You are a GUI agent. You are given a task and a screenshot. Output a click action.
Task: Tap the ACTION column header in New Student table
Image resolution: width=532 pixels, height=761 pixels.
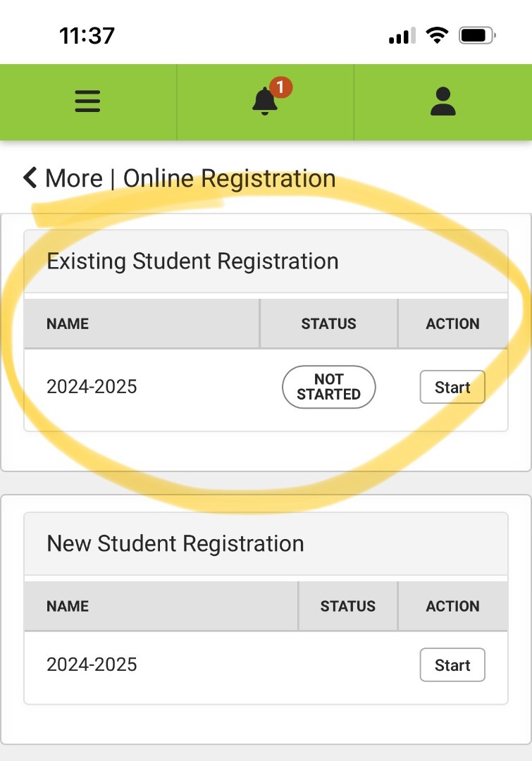(x=453, y=606)
